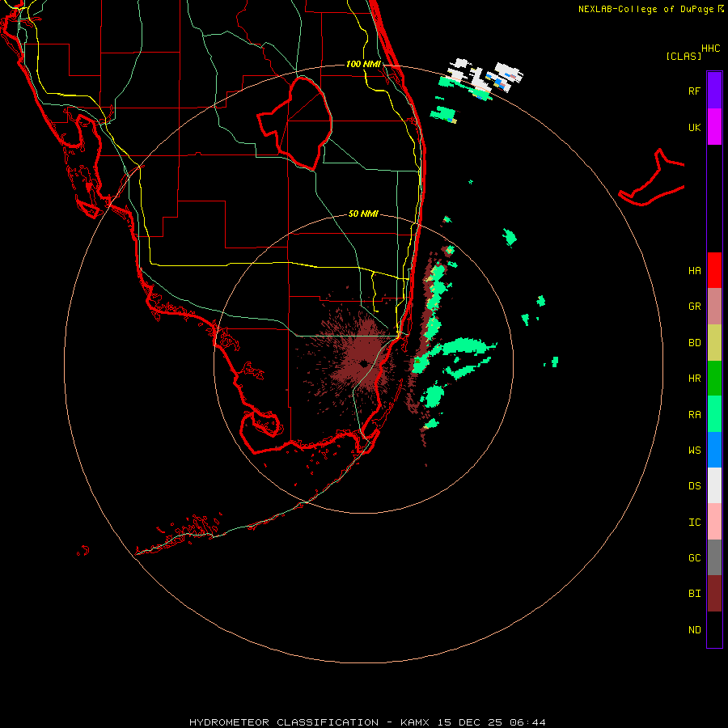Viewport: 728px width, 728px height.
Task: Click the UK magenta legend swatch
Action: click(x=714, y=127)
